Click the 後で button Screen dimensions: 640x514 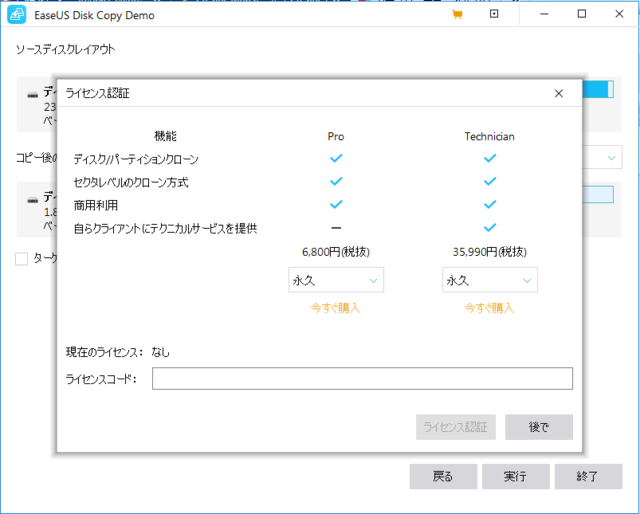click(539, 427)
